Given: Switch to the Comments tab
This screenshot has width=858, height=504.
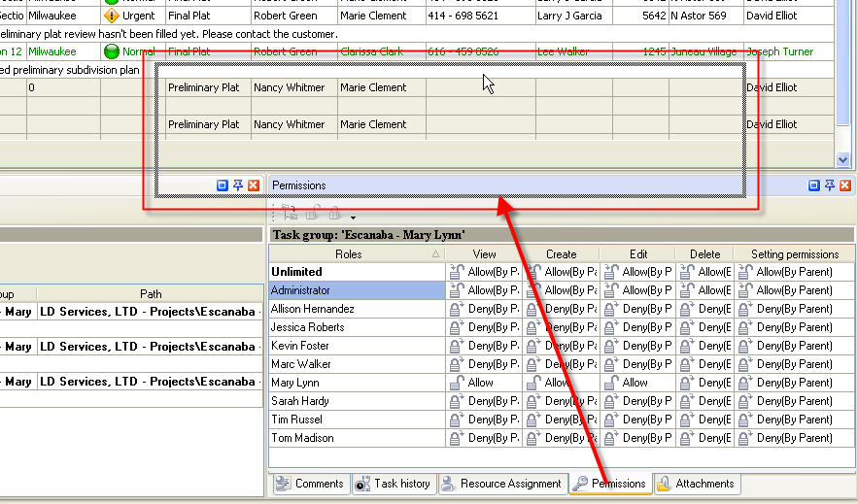Looking at the screenshot, I should click(310, 484).
